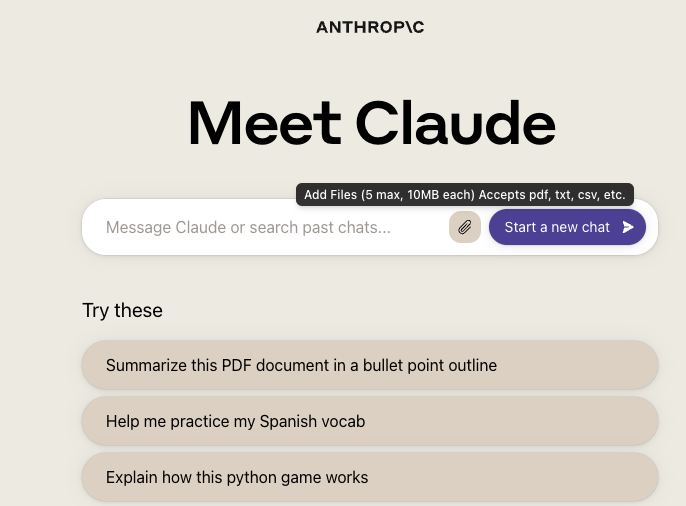Click the 'Try these' section label
The width and height of the screenshot is (686, 506).
[x=122, y=311]
